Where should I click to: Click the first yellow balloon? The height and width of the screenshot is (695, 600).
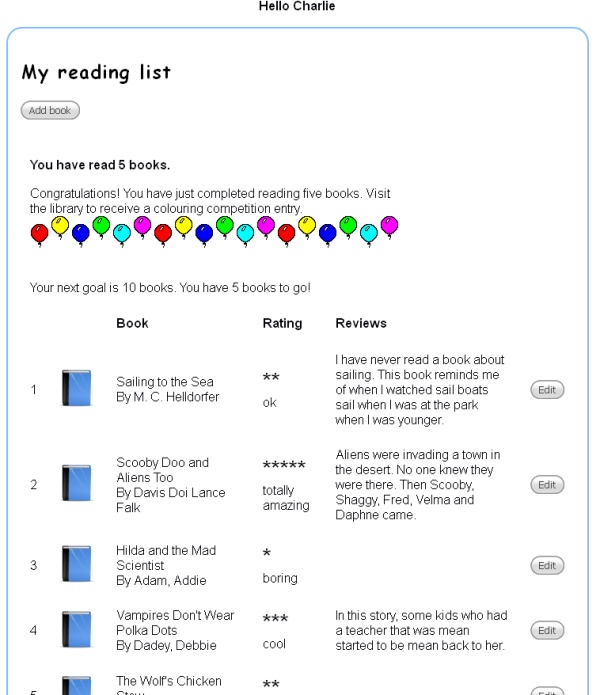click(x=60, y=227)
